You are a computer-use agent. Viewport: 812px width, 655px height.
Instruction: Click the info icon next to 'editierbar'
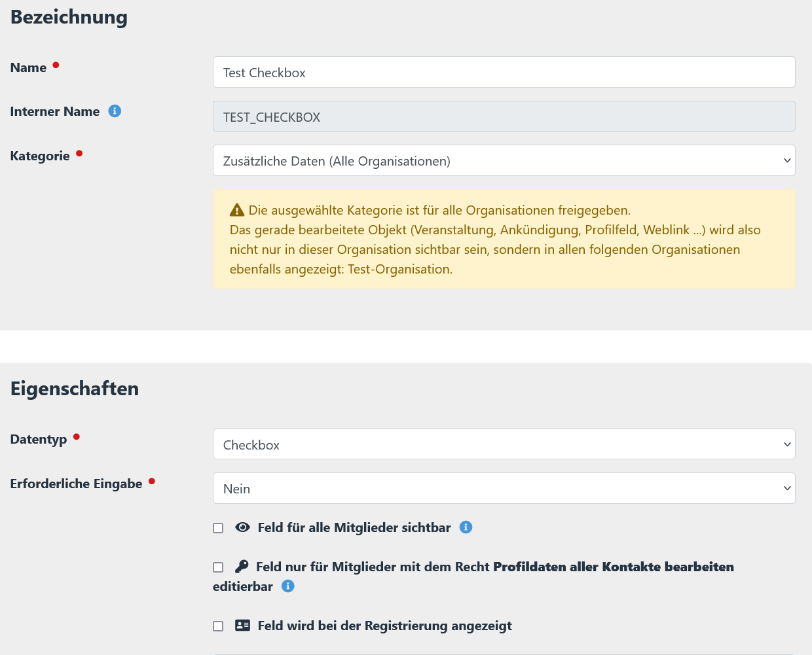(x=287, y=586)
